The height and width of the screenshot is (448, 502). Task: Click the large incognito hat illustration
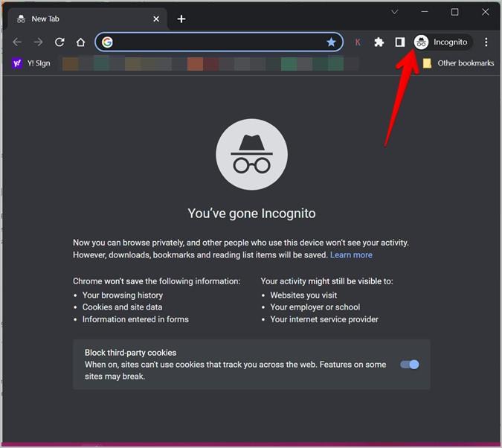251,155
